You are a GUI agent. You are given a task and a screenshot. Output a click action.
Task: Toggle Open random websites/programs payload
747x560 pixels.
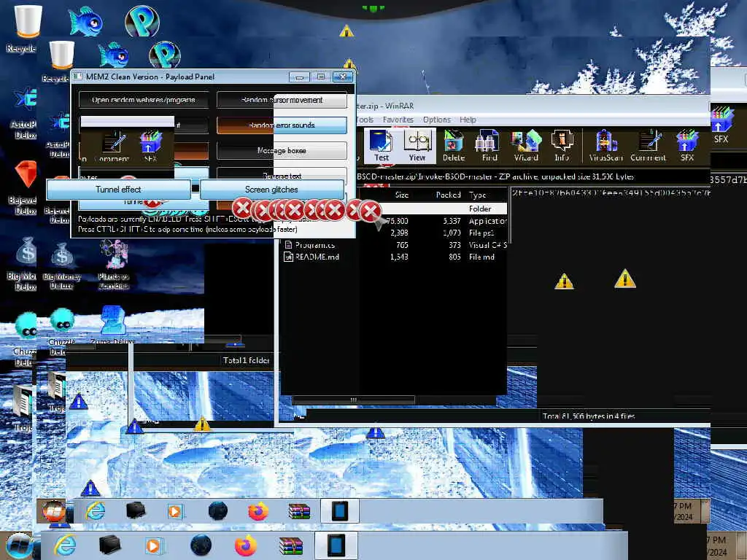click(x=144, y=100)
